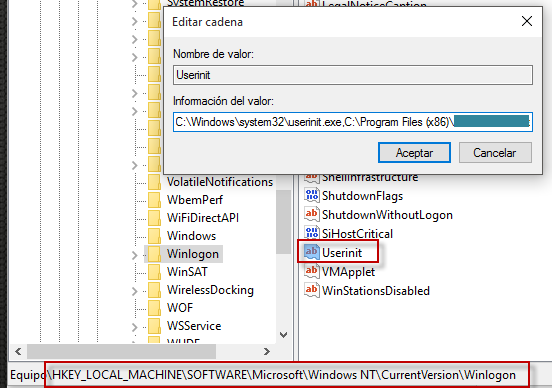The width and height of the screenshot is (552, 388).
Task: Click the string icon of WinStationsDisabled
Action: click(312, 290)
